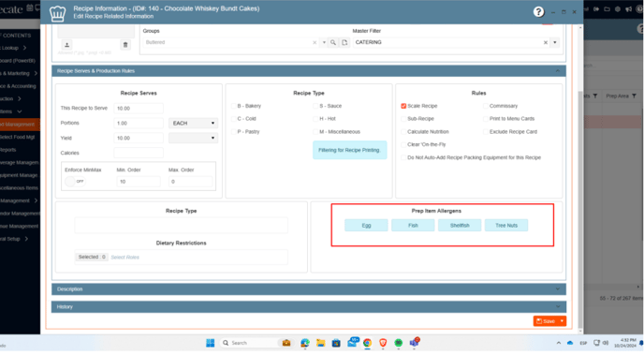Click the Filtering for Recipe Printing button
This screenshot has width=644, height=355.
(349, 150)
